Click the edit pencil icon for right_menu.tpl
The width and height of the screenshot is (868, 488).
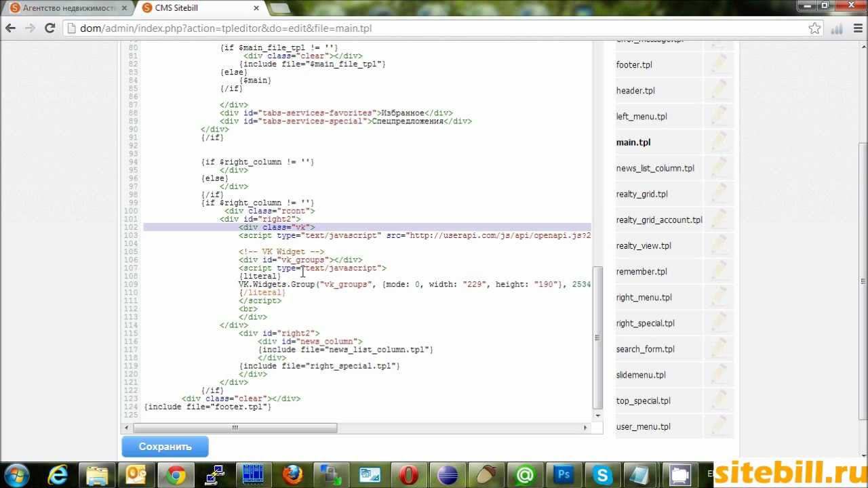719,298
